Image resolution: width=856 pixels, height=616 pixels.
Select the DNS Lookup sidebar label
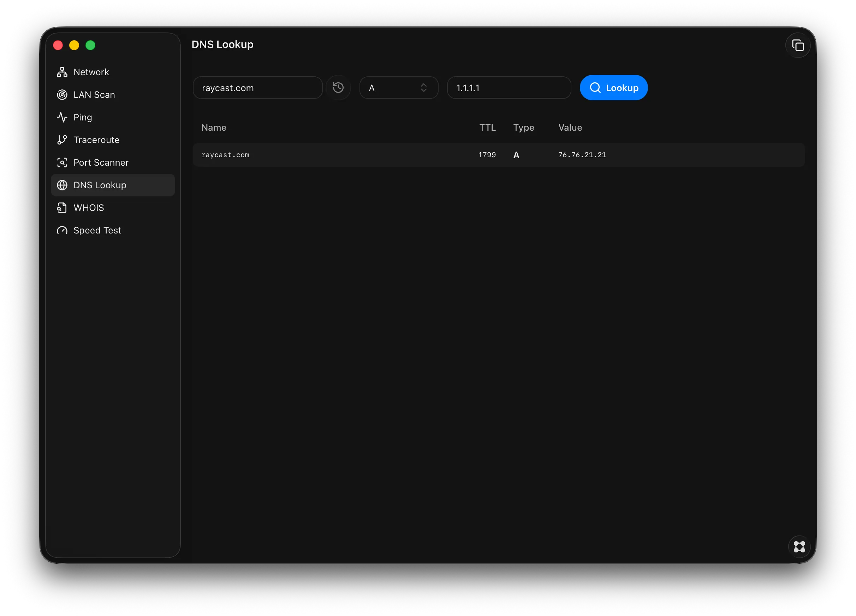[x=100, y=185]
